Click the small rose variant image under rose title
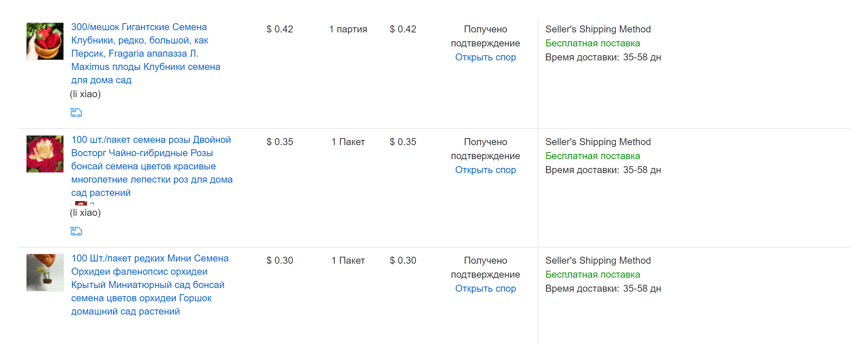 tap(81, 203)
